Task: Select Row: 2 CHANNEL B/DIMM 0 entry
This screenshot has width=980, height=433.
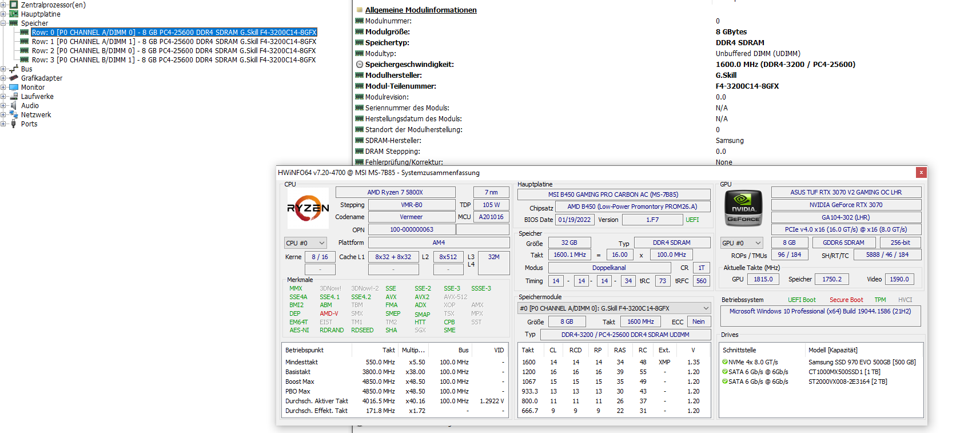Action: [x=174, y=50]
